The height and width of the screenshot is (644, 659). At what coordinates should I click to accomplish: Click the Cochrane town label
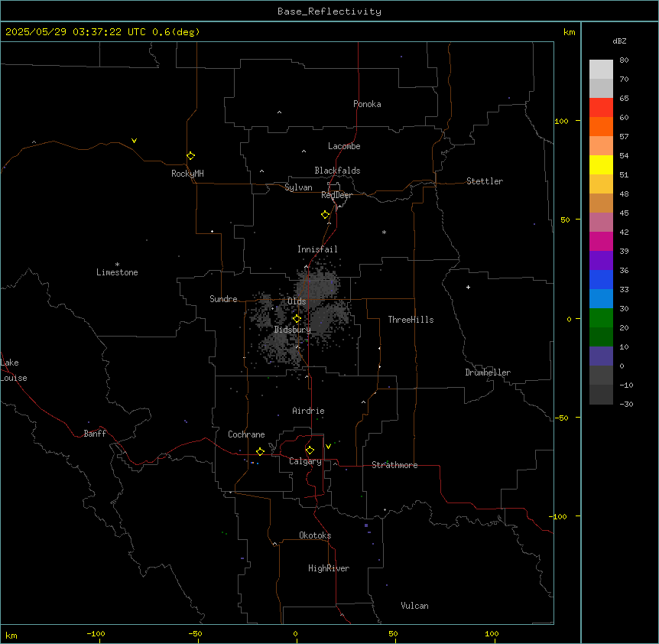tap(246, 434)
